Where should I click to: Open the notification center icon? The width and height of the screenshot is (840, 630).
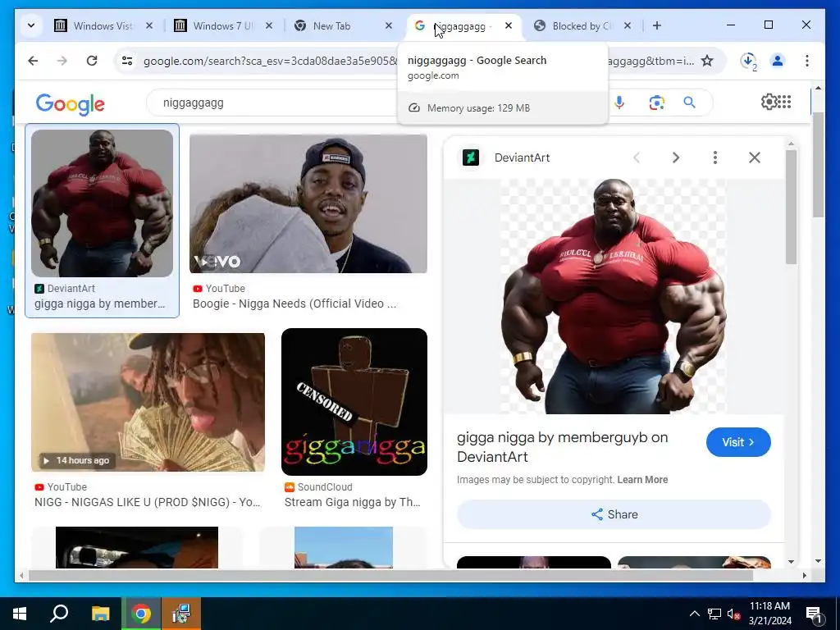814,614
